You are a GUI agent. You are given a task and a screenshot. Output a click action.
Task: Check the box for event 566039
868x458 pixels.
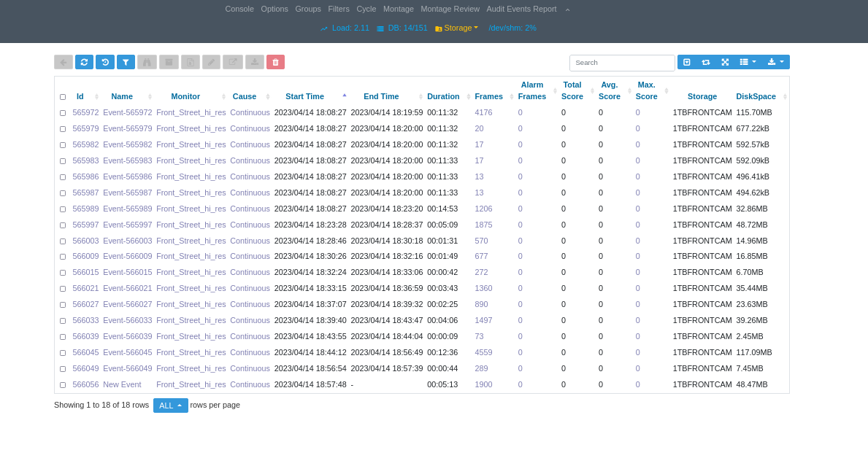point(63,337)
